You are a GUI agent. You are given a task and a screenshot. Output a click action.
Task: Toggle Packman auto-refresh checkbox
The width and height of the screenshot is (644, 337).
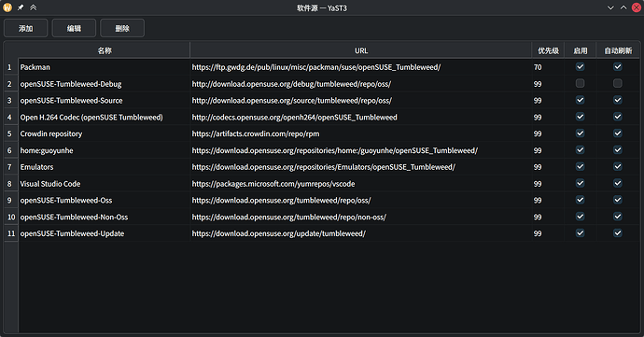pyautogui.click(x=618, y=66)
